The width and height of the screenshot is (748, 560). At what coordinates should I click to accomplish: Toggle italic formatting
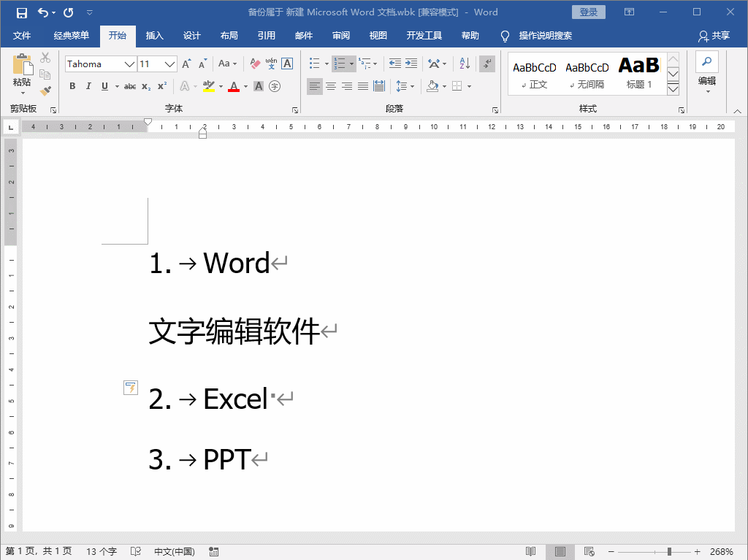[88, 86]
